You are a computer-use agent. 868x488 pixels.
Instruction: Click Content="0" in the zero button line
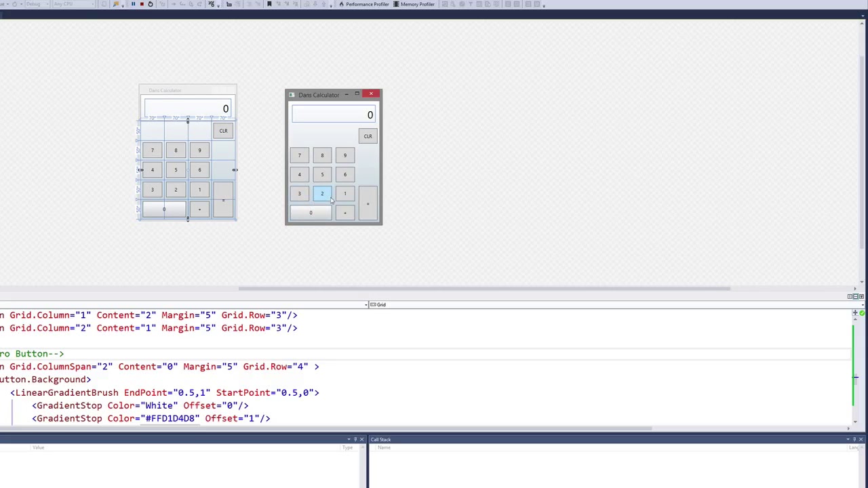pos(148,367)
